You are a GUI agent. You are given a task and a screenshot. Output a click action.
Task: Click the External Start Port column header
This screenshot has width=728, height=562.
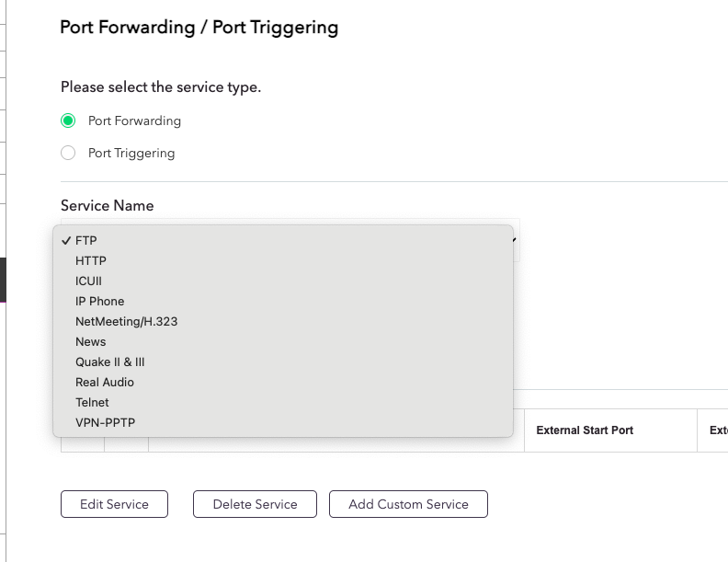[x=585, y=430]
